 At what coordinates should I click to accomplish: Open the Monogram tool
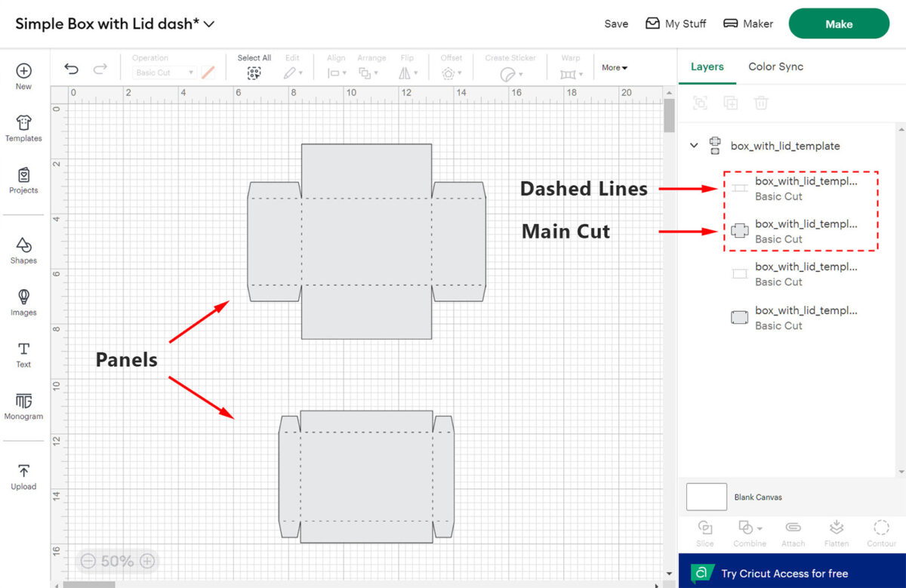point(23,405)
